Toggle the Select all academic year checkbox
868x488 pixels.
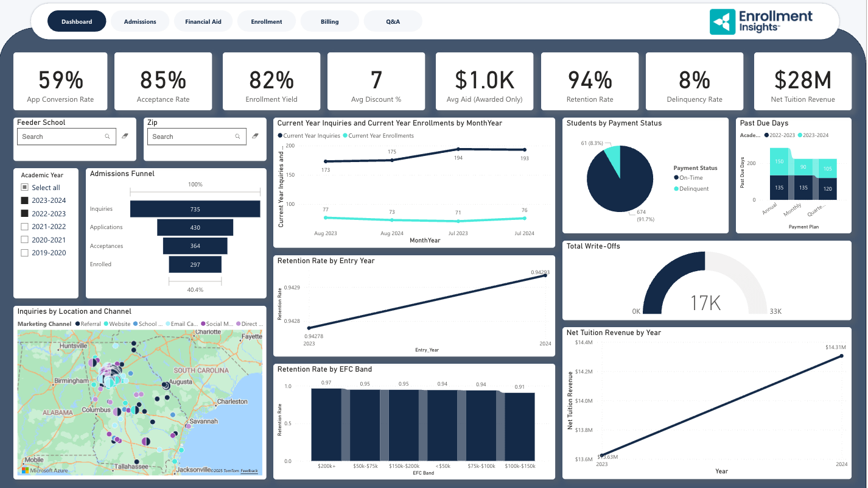coord(24,188)
